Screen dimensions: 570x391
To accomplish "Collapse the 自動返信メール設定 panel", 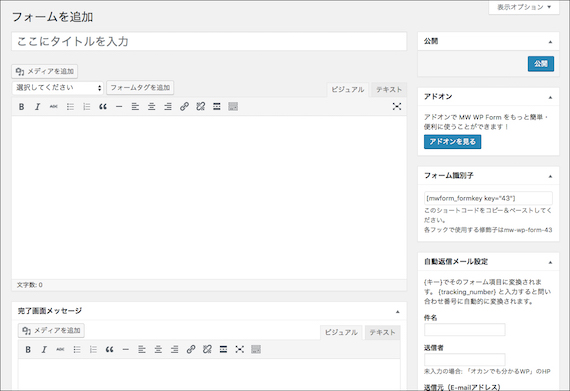I will click(x=550, y=262).
